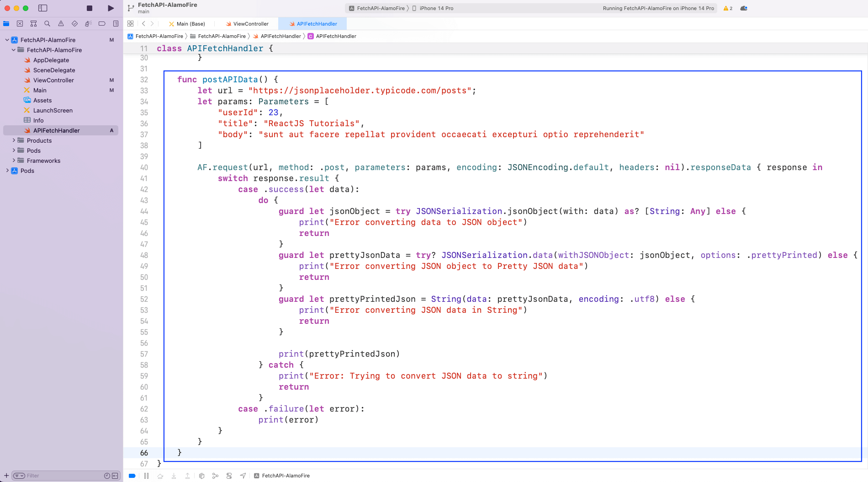Expand the Products folder
The image size is (868, 482).
coord(14,140)
